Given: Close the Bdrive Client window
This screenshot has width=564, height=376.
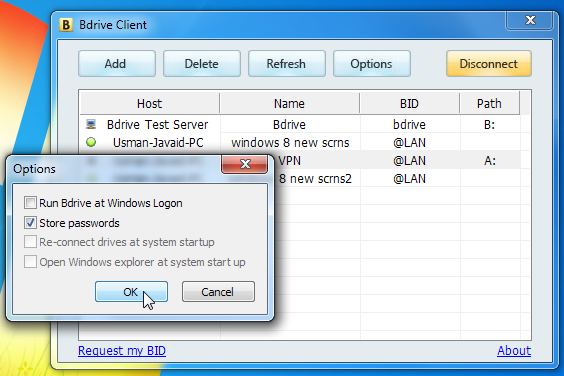Looking at the screenshot, I should [x=530, y=20].
